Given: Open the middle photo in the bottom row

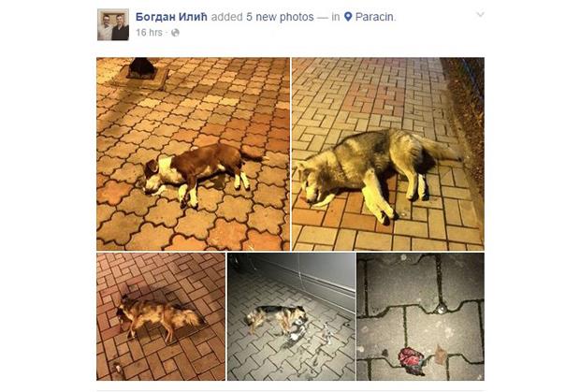Looking at the screenshot, I should [x=292, y=316].
